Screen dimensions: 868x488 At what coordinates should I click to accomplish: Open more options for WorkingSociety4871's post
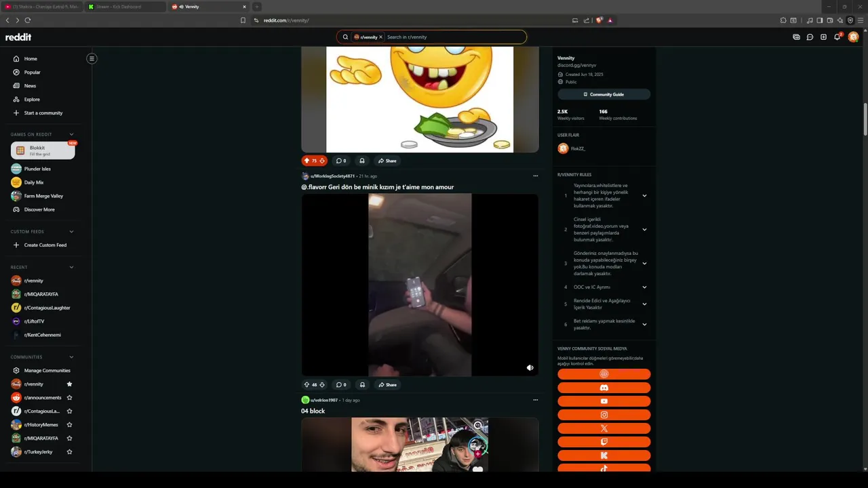(535, 176)
